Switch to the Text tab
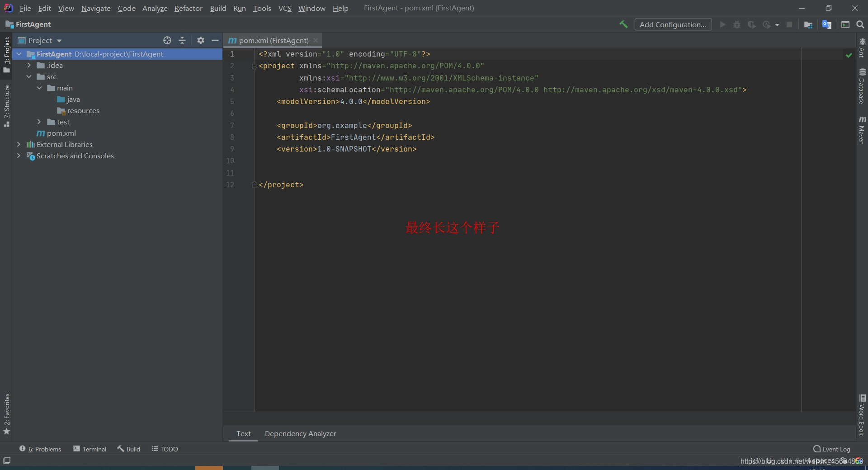Viewport: 868px width, 470px height. pyautogui.click(x=243, y=433)
